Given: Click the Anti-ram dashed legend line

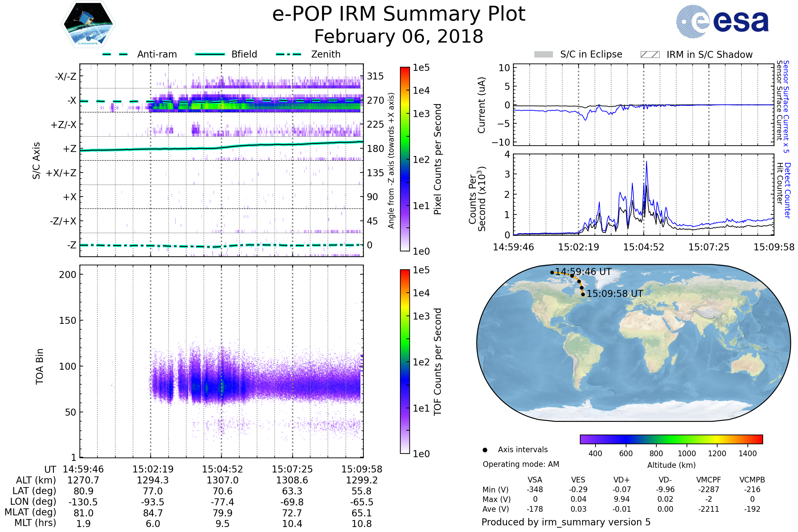Looking at the screenshot, I should (x=115, y=54).
